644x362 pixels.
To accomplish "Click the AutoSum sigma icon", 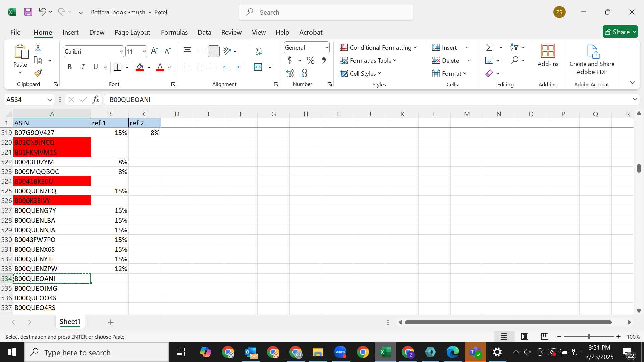I will tap(490, 47).
